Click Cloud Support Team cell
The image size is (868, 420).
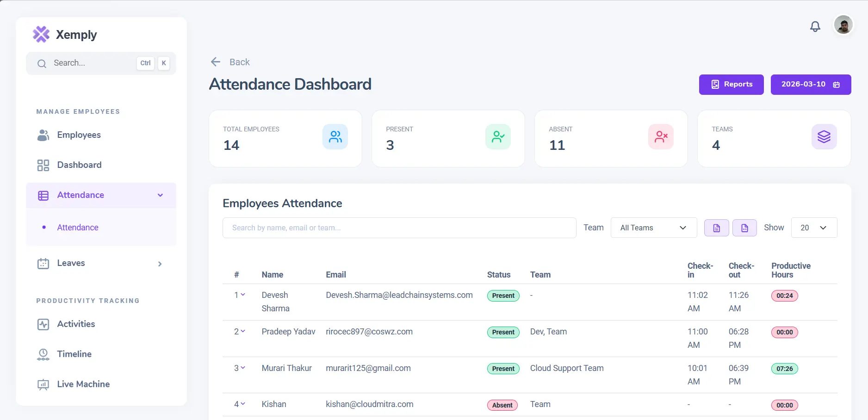click(x=567, y=368)
